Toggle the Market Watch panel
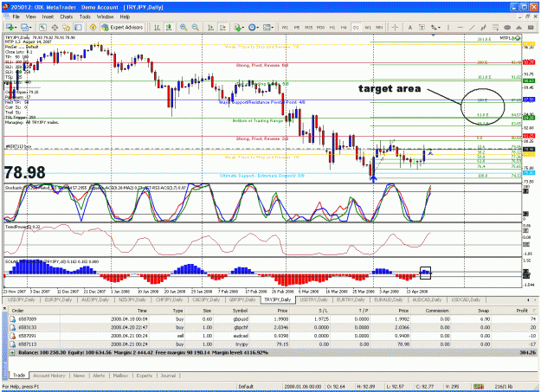The height and width of the screenshot is (392, 541). pyautogui.click(x=42, y=28)
